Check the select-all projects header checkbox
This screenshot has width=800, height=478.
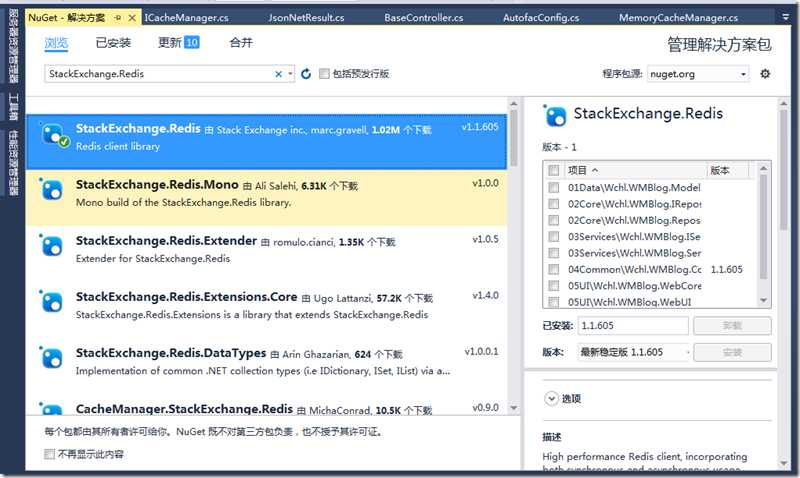point(554,170)
